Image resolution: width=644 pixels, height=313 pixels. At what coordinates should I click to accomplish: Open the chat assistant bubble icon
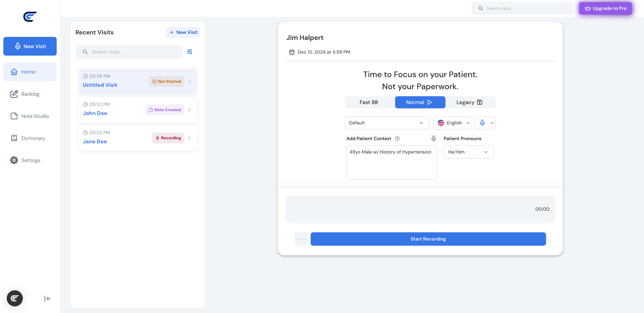pyautogui.click(x=15, y=298)
